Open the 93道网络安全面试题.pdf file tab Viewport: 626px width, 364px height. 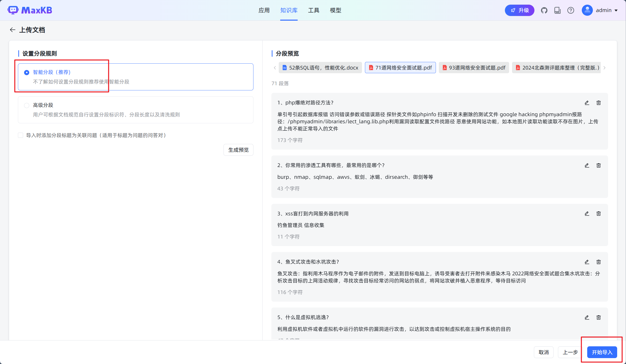click(474, 68)
